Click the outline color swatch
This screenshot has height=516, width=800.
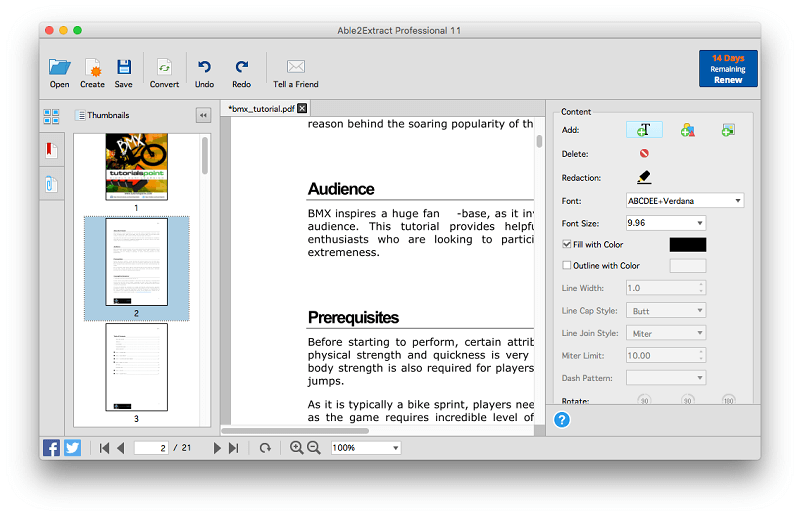point(688,265)
